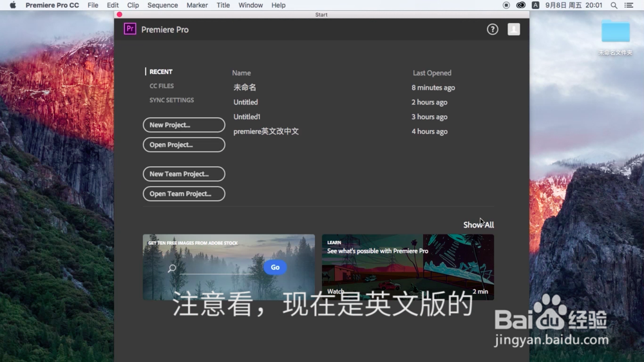The height and width of the screenshot is (362, 644).
Task: Switch to the CC FILES tab
Action: pyautogui.click(x=162, y=86)
